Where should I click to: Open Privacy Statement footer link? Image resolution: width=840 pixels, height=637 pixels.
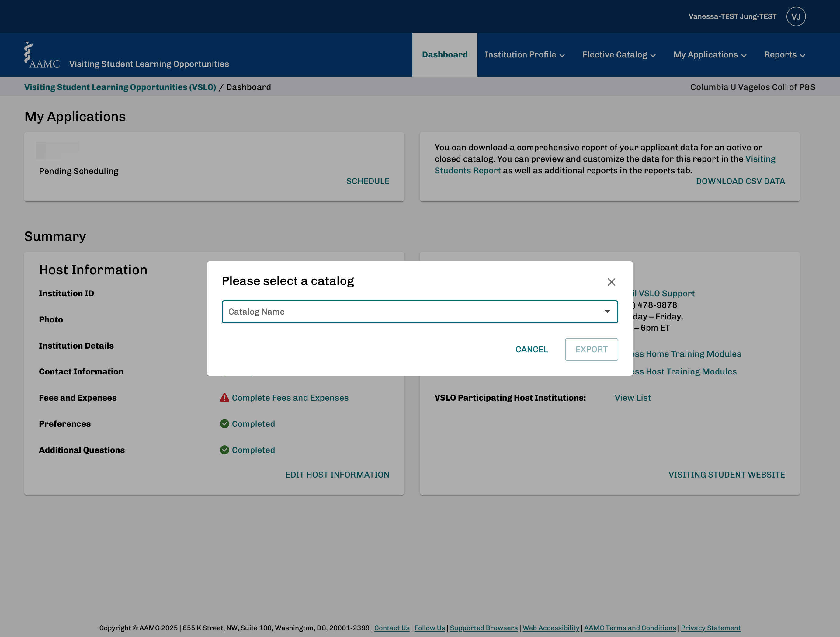click(710, 628)
